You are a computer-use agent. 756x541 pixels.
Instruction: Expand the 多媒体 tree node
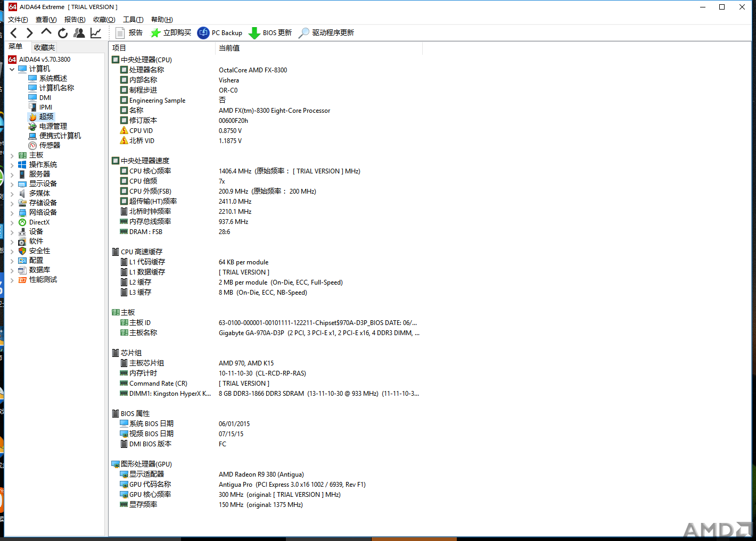click(x=12, y=194)
